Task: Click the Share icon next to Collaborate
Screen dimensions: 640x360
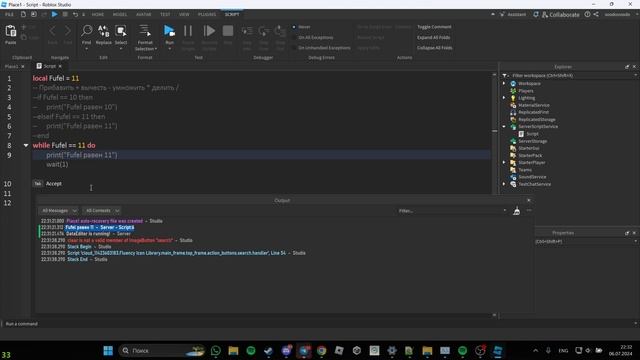Action: click(x=596, y=14)
